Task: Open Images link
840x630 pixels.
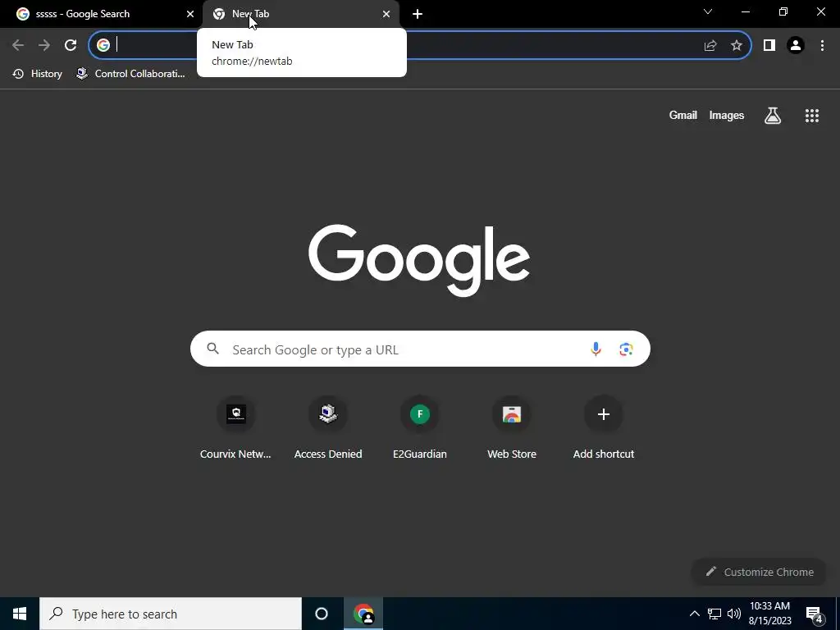Action: click(x=727, y=115)
